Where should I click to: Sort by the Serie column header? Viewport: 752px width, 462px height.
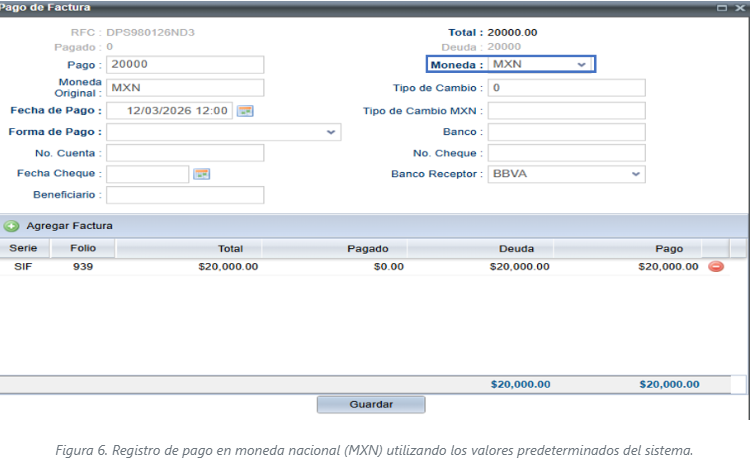(22, 248)
